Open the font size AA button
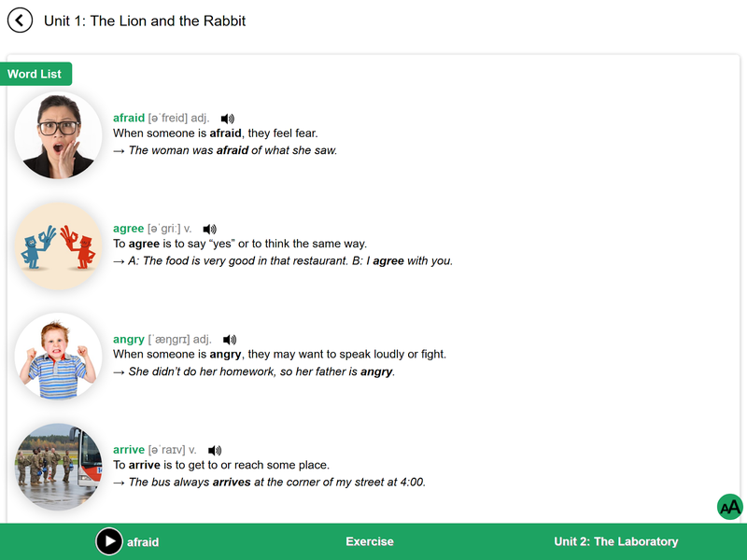This screenshot has height=560, width=747. click(730, 507)
